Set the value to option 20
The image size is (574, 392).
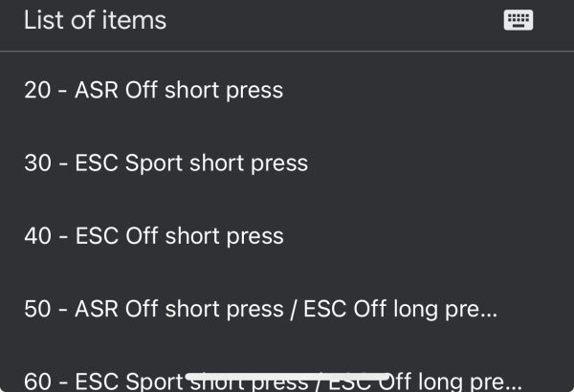[153, 91]
